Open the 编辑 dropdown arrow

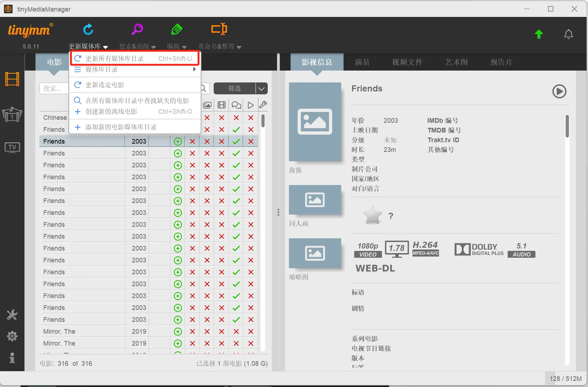click(185, 46)
